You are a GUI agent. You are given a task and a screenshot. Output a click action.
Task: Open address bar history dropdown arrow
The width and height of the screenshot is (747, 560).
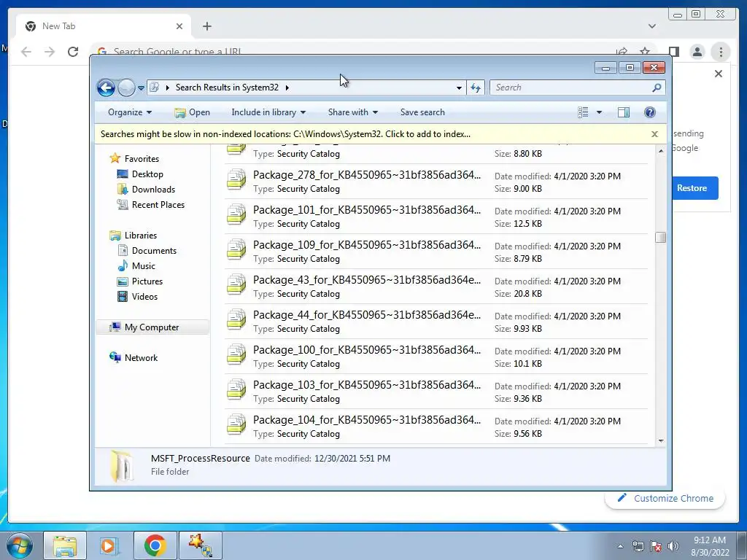[459, 87]
